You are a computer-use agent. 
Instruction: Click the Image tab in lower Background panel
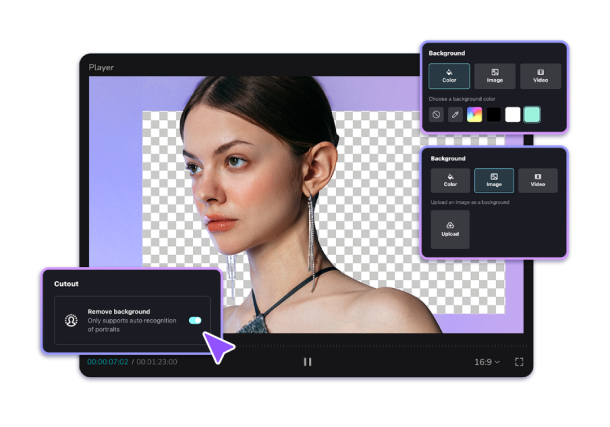click(494, 180)
